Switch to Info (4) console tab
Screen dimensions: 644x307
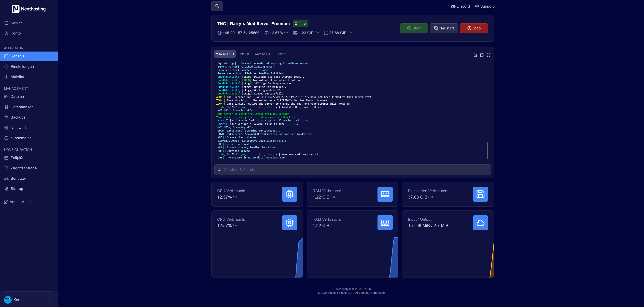pos(244,54)
